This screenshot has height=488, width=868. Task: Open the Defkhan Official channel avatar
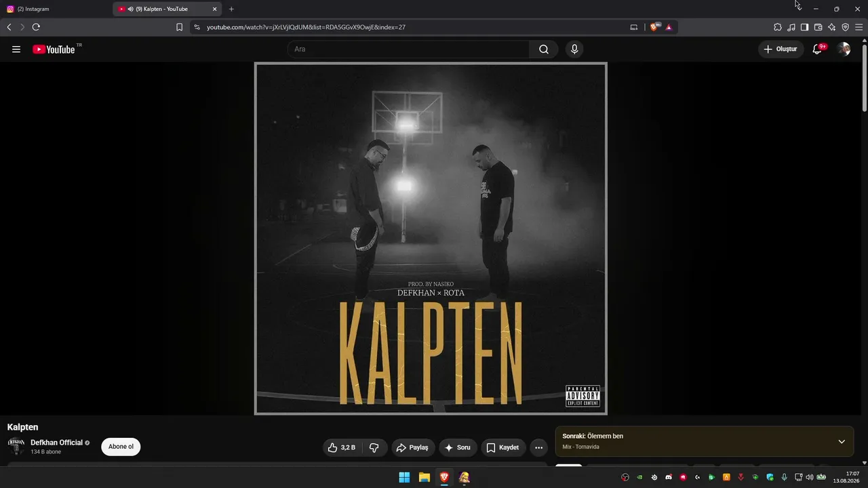[16, 447]
